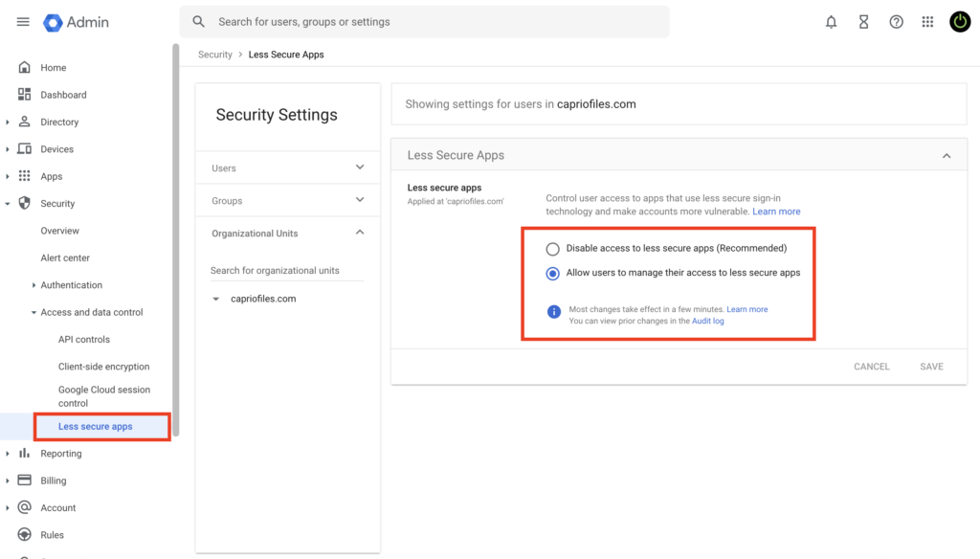The width and height of the screenshot is (980, 559).
Task: Open Home in the sidebar
Action: [x=54, y=68]
